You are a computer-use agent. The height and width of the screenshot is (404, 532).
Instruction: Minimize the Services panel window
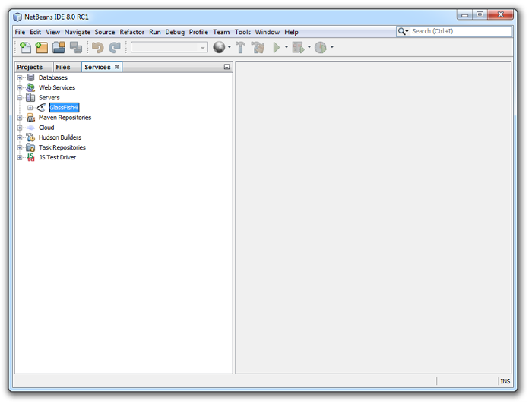point(227,67)
